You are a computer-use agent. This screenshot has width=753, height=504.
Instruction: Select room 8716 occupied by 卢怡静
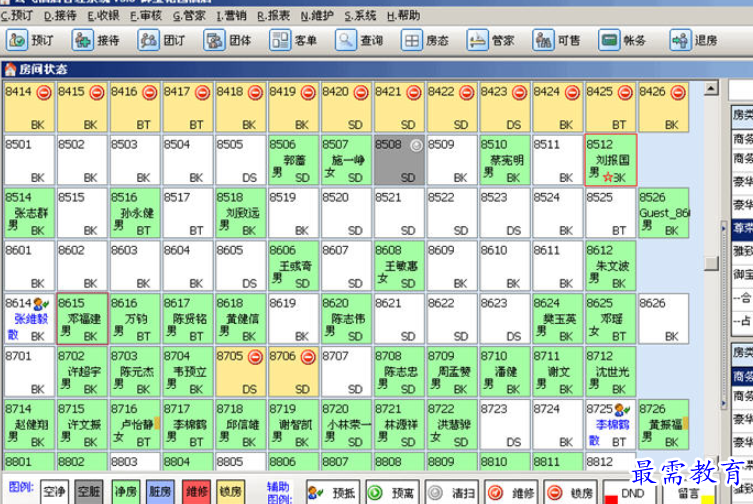click(135, 424)
